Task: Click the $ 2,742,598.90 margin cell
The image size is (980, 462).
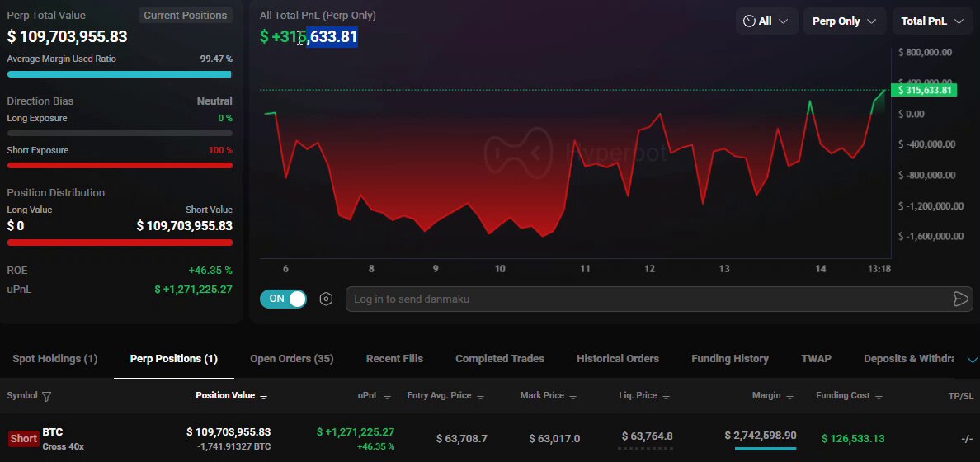Action: click(761, 436)
